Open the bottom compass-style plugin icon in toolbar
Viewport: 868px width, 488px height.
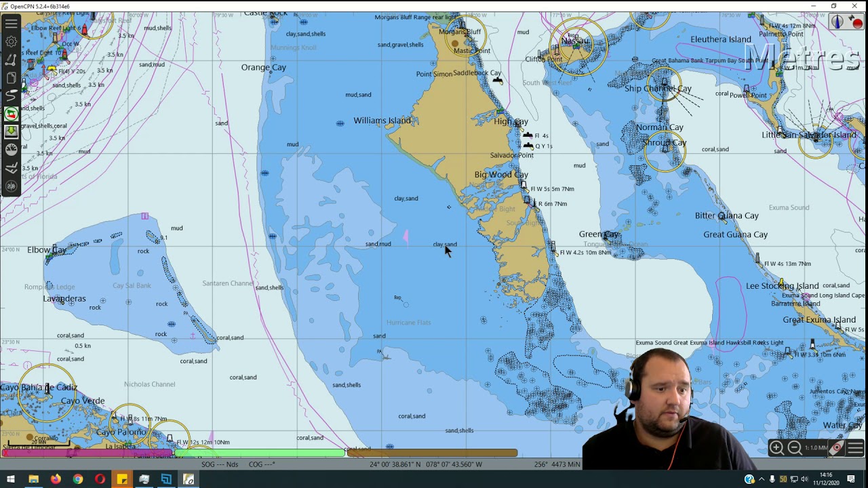point(11,185)
